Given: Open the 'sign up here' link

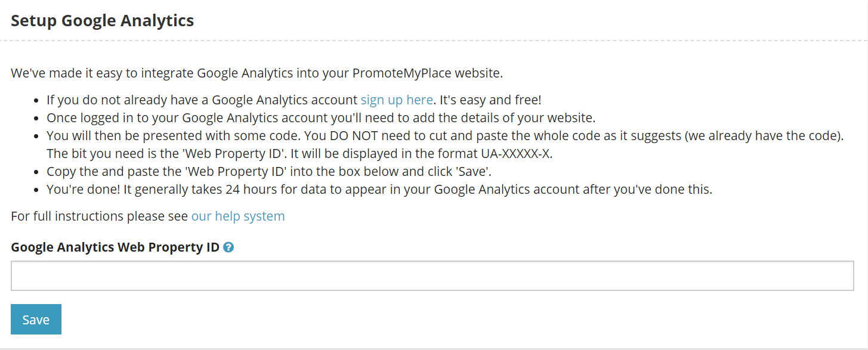Looking at the screenshot, I should (x=397, y=100).
